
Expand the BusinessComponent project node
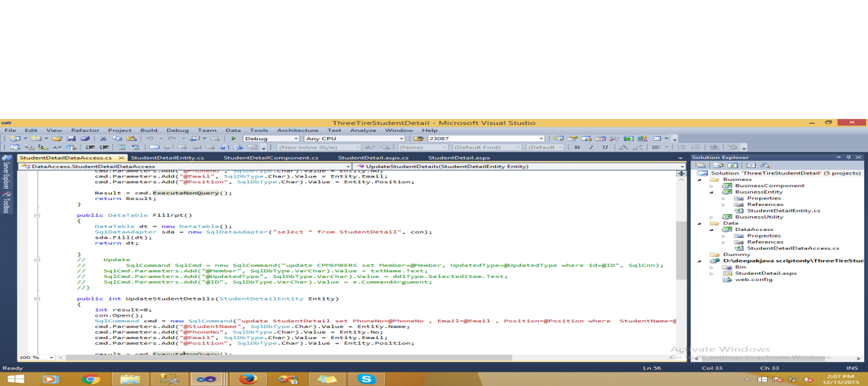pyautogui.click(x=712, y=186)
